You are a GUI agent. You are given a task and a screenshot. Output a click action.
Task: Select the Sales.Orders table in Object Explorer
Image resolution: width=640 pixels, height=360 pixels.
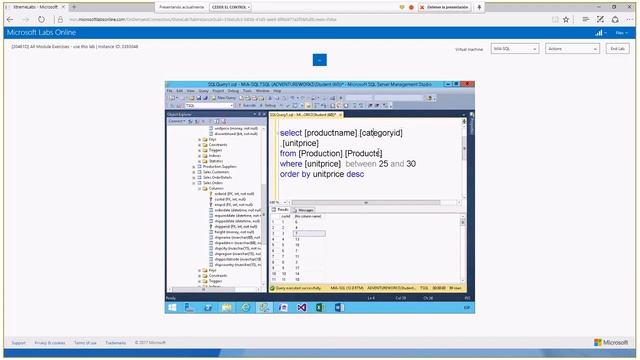point(213,183)
